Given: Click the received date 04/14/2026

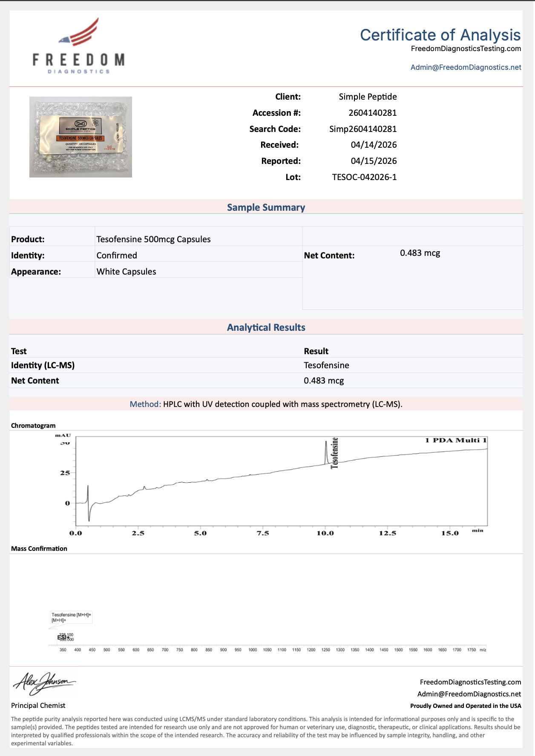Looking at the screenshot, I should 374,145.
